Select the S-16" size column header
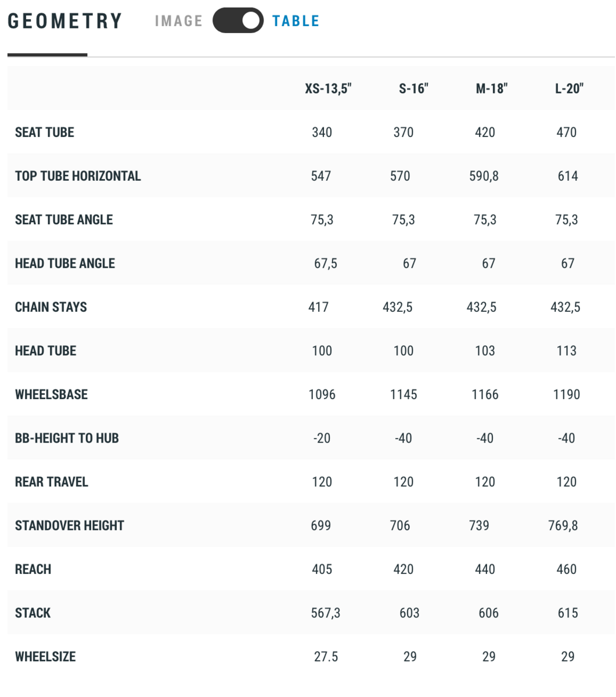This screenshot has width=616, height=697. 413,89
